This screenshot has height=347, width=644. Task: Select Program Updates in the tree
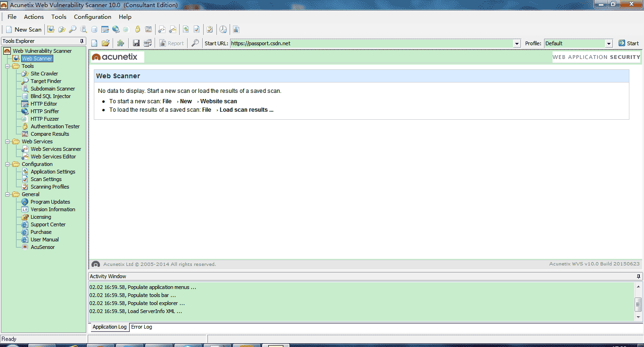tap(50, 202)
